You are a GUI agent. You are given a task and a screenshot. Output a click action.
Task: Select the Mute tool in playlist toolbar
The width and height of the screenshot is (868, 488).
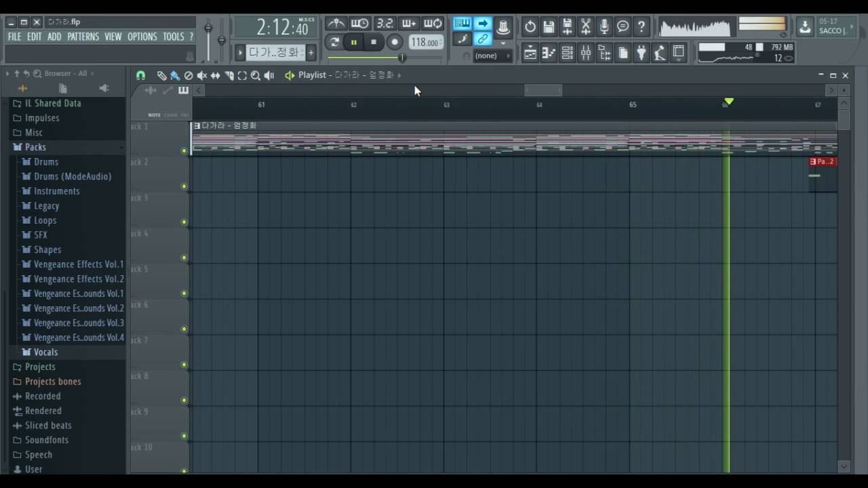pyautogui.click(x=202, y=75)
